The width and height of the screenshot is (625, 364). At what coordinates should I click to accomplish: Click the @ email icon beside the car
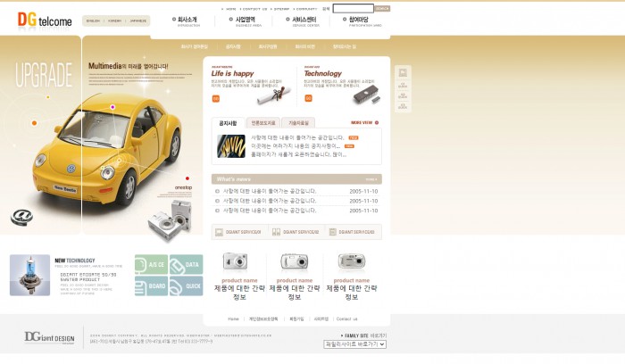pyautogui.click(x=22, y=216)
